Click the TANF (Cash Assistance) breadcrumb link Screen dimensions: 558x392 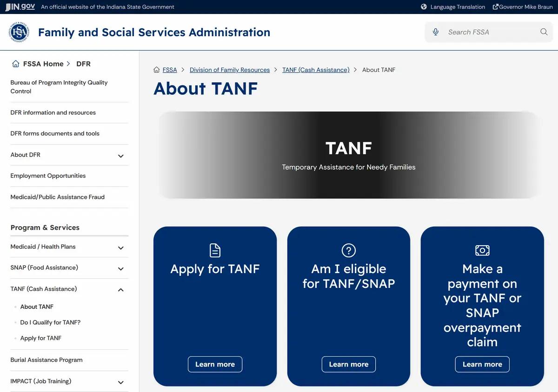[316, 70]
